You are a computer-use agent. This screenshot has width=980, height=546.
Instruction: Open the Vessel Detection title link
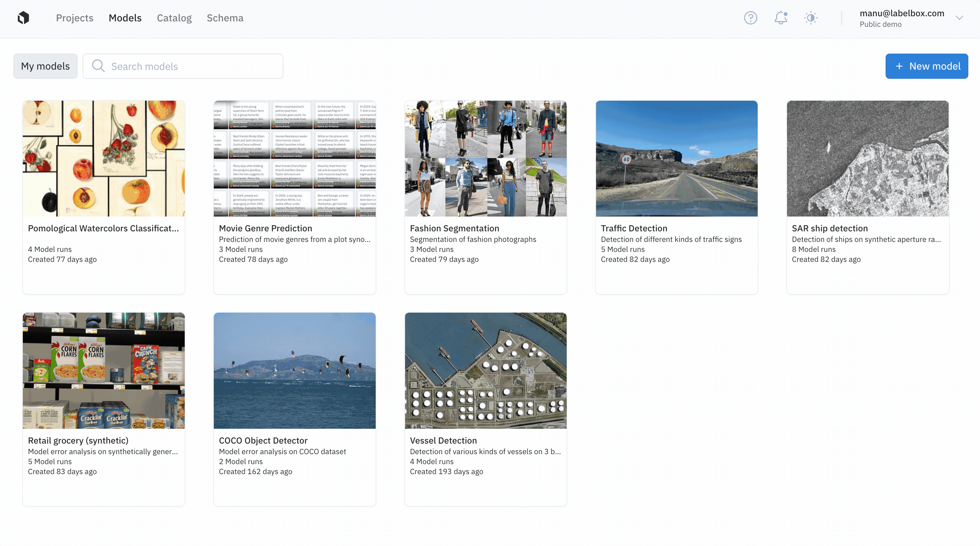pyautogui.click(x=443, y=440)
